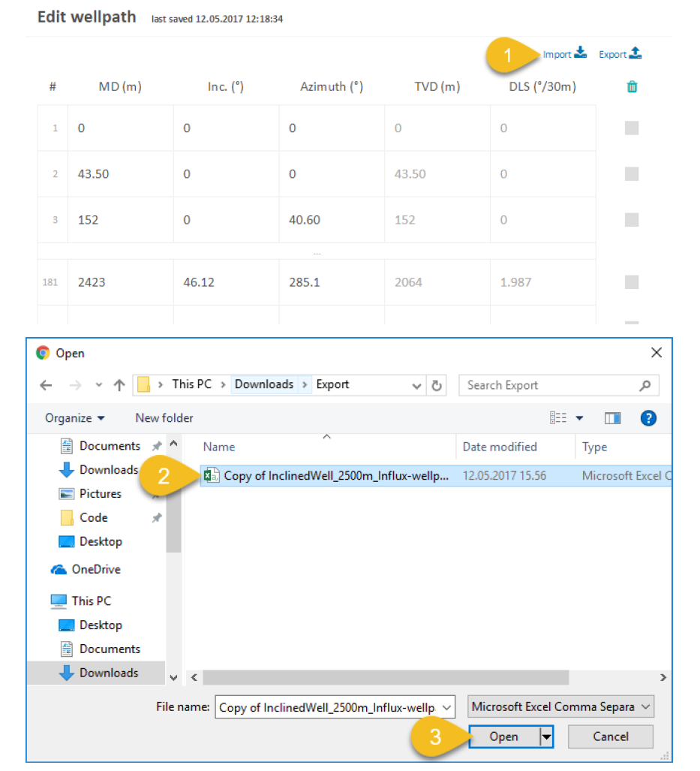The height and width of the screenshot is (771, 700).
Task: Open the file dialog help icon
Action: pos(649,418)
